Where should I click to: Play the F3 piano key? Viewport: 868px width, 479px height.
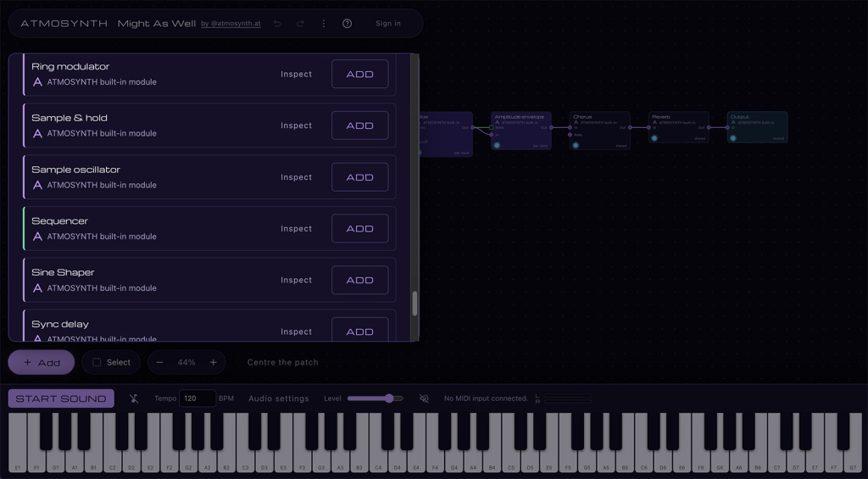click(x=303, y=460)
